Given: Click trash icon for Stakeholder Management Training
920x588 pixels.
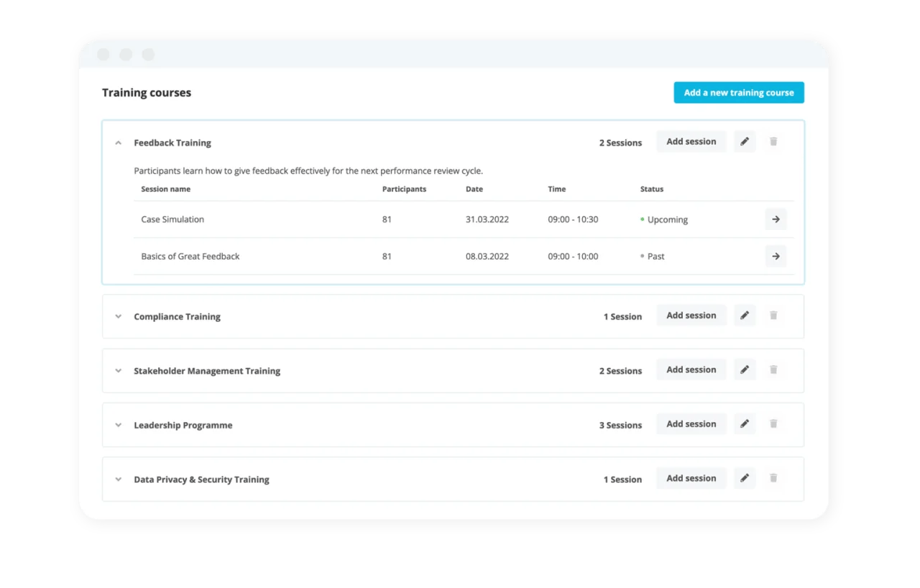Looking at the screenshot, I should tap(773, 369).
